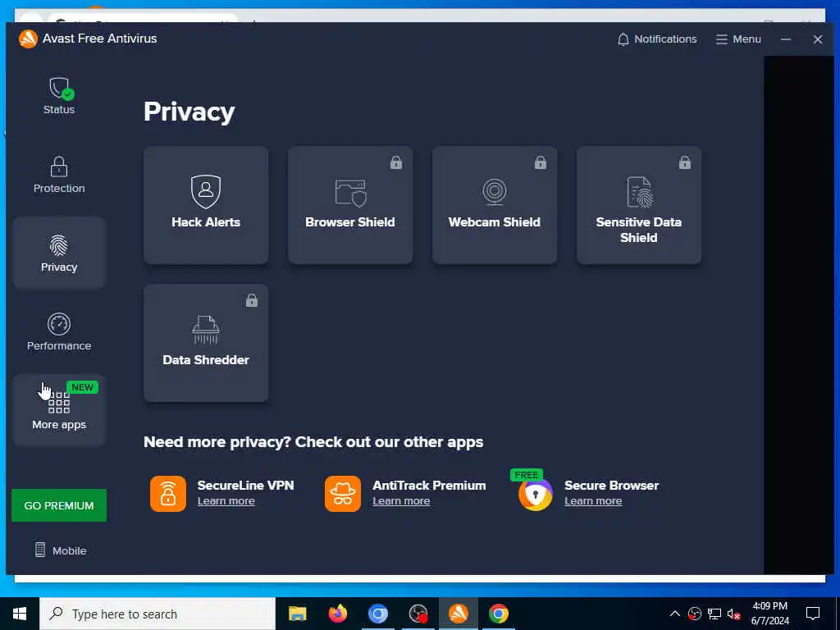Follow Learn more under SecureLine VPN
The width and height of the screenshot is (840, 630).
point(226,501)
